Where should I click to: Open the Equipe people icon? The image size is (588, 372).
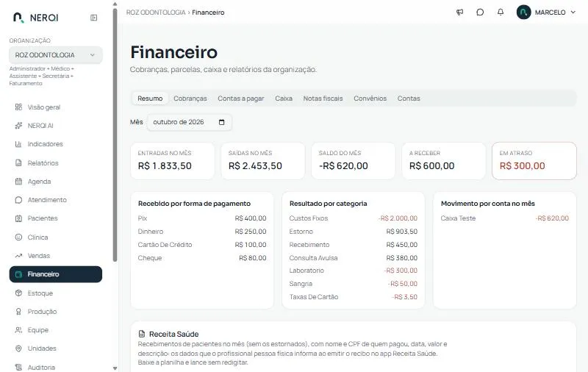pos(18,330)
